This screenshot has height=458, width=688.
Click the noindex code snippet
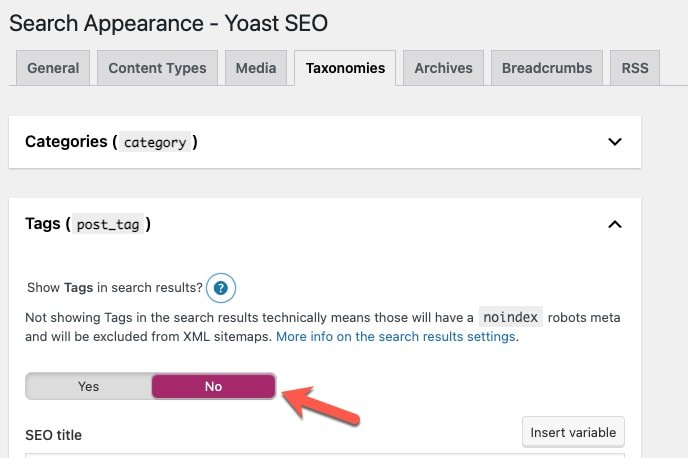click(x=510, y=317)
